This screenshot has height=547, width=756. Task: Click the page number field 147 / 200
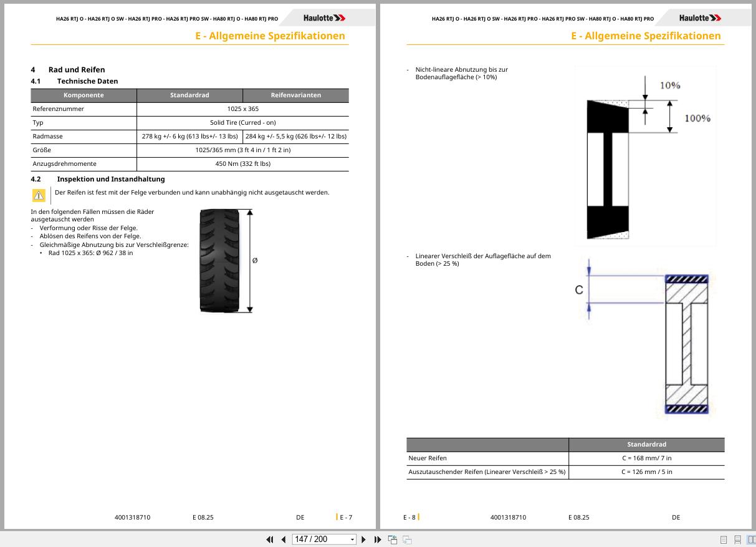point(320,540)
